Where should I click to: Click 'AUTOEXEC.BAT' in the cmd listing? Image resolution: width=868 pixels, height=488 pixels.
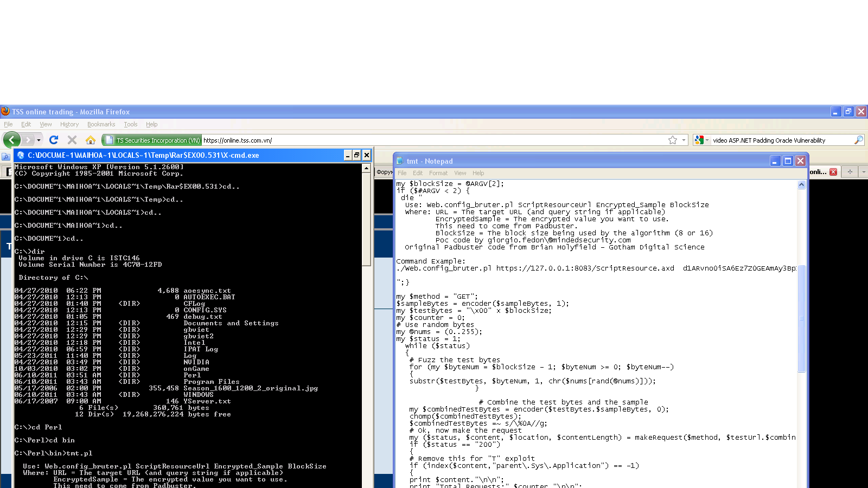coord(209,297)
